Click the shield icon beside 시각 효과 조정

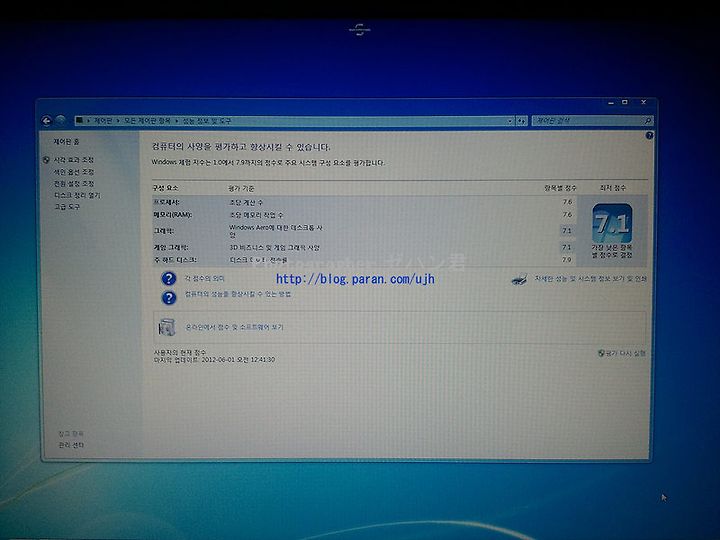(x=46, y=160)
